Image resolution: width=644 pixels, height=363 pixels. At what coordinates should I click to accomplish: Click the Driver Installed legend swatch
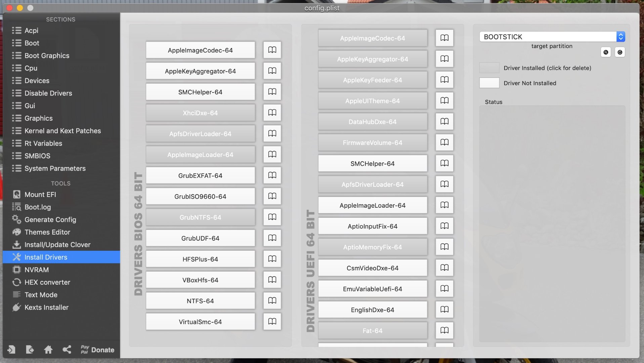click(x=489, y=68)
